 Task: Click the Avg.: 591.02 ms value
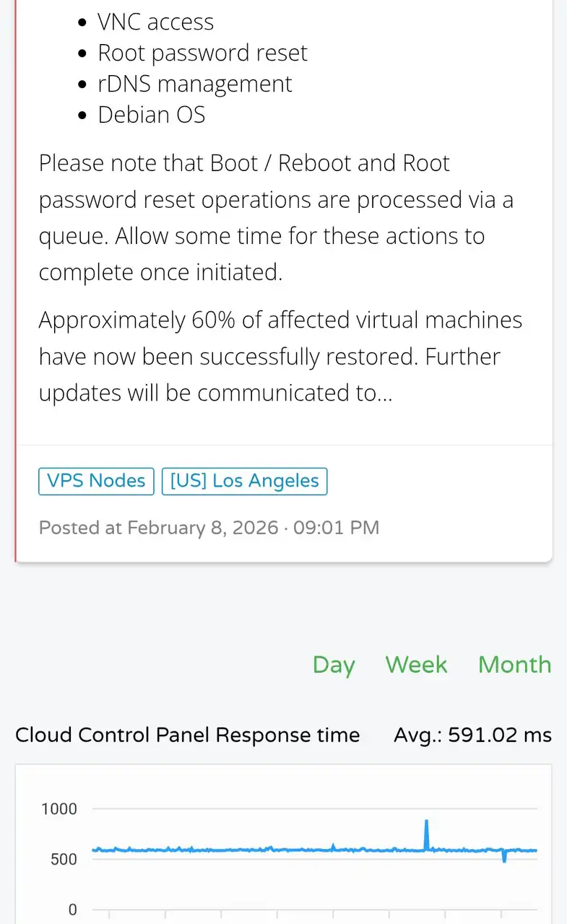coord(472,735)
